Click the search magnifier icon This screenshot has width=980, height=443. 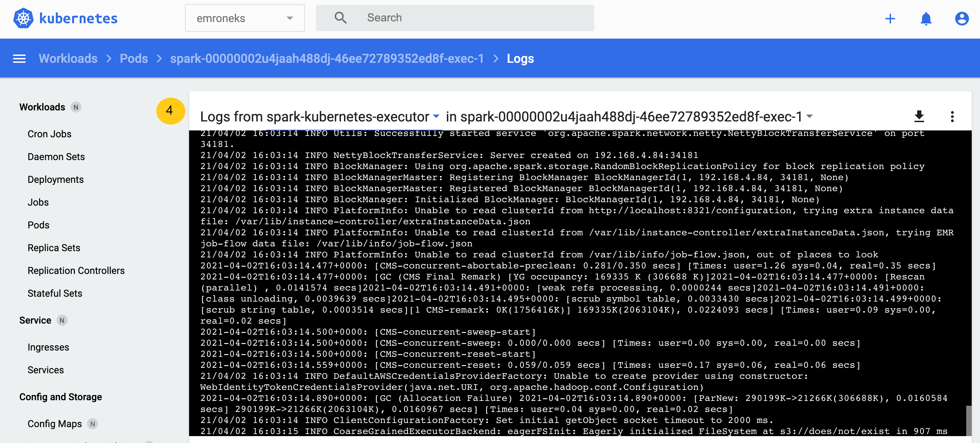pyautogui.click(x=340, y=18)
